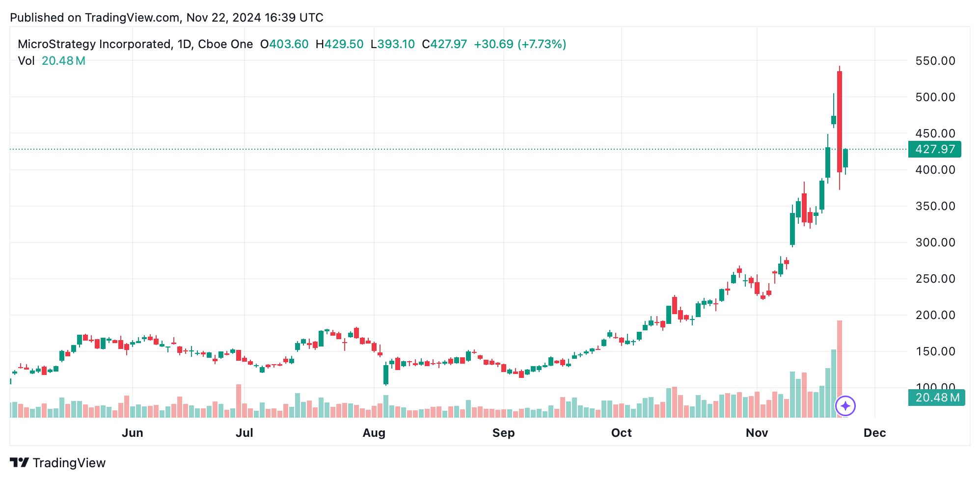Screen dimensions: 980x480
Task: Select the Sep label on the time axis
Action: point(503,433)
